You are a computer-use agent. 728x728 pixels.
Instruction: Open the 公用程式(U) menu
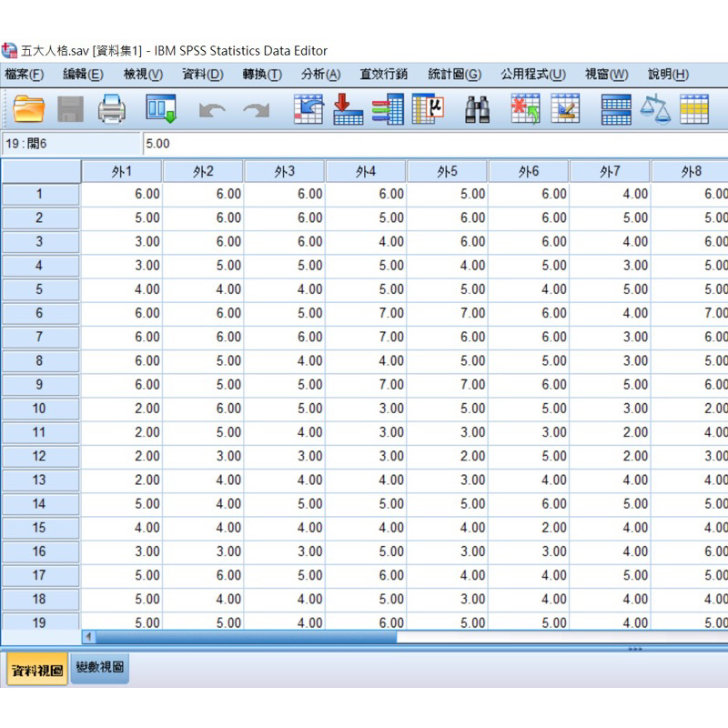point(533,75)
